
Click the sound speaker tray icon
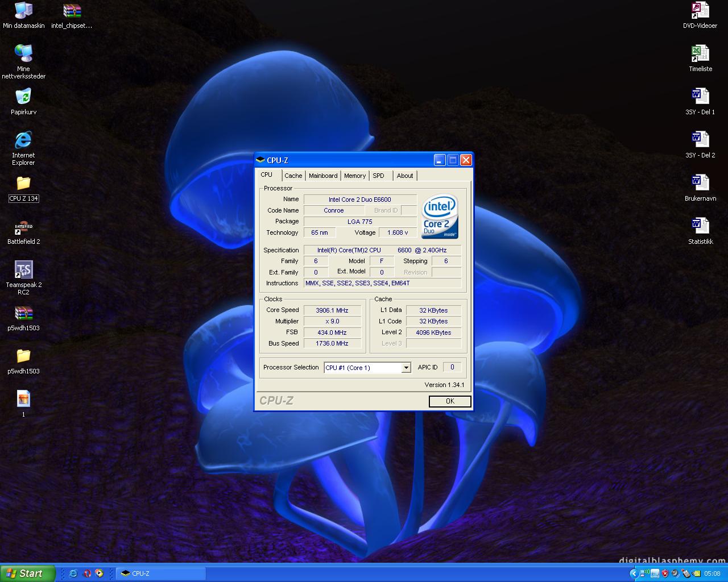click(x=675, y=573)
